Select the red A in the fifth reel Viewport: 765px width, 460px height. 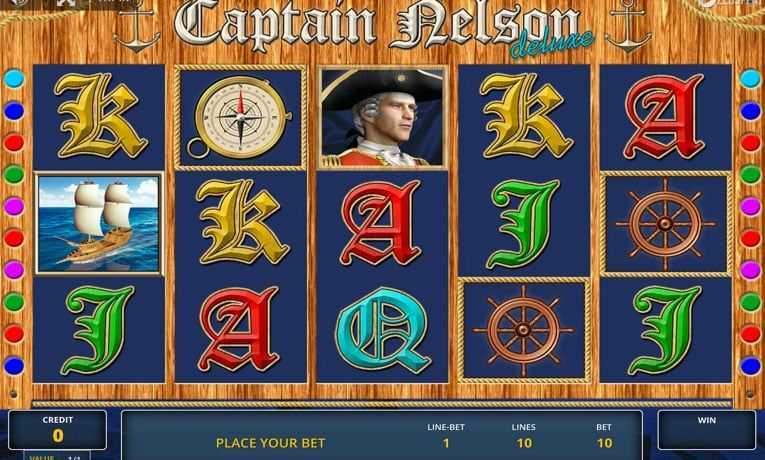pos(664,117)
